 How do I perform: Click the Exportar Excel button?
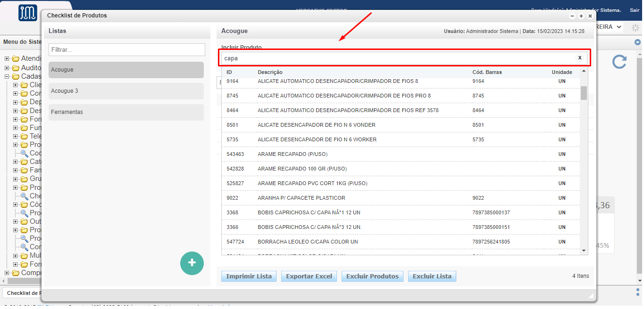tap(309, 276)
